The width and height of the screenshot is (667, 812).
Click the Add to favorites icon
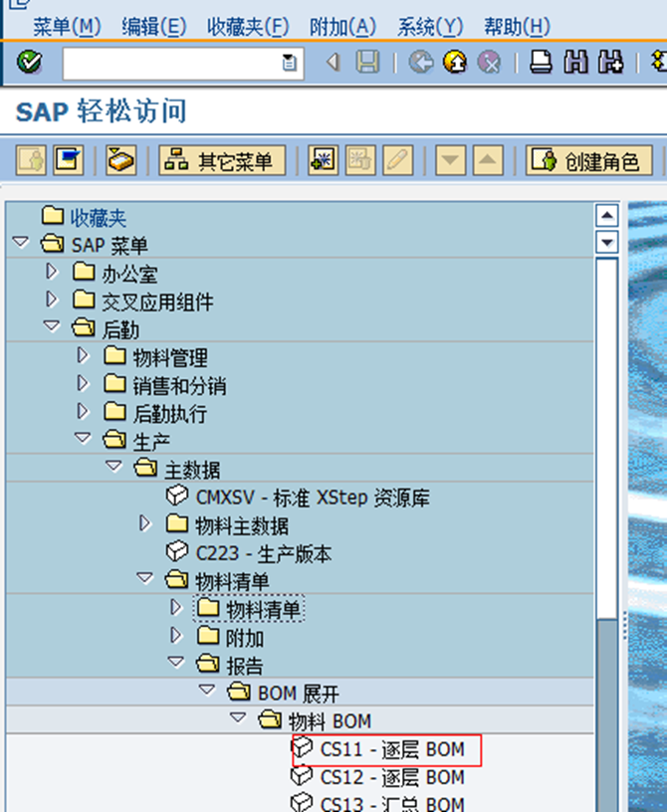point(323,160)
